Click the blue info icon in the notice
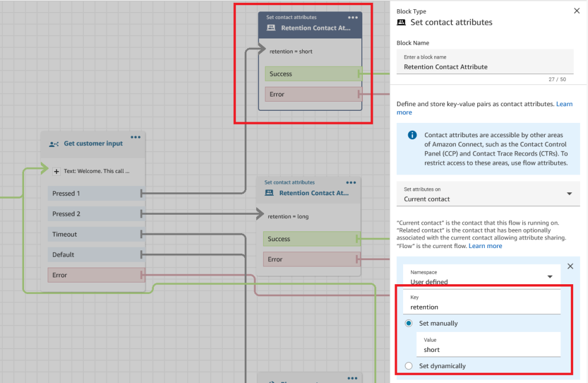The height and width of the screenshot is (383, 588). pos(412,136)
